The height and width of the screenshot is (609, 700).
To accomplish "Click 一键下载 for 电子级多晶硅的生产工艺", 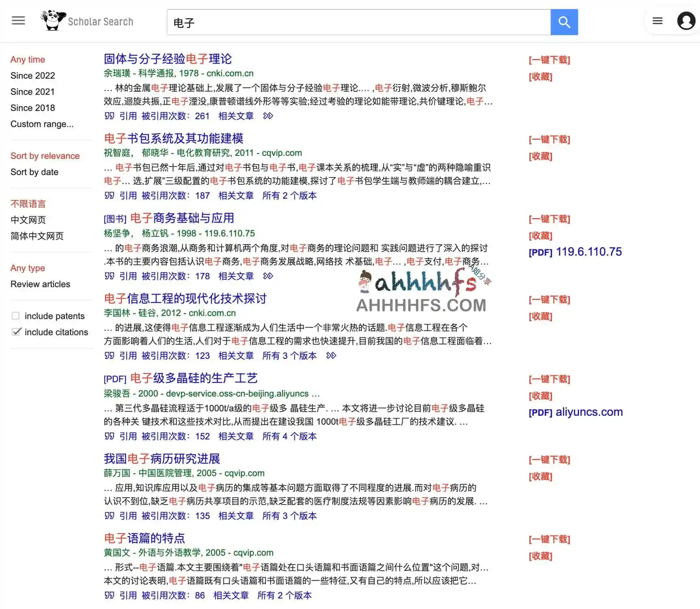I will click(549, 379).
